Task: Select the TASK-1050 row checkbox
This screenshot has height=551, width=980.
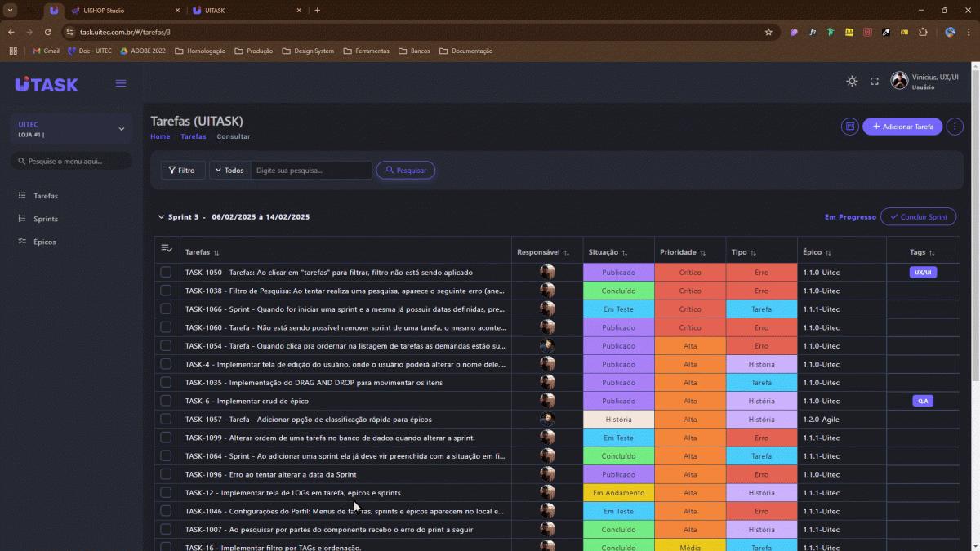Action: pos(166,272)
